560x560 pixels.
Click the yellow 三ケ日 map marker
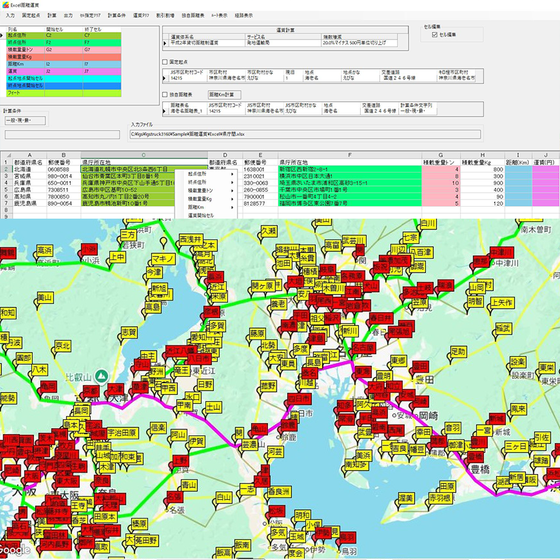[x=516, y=446]
